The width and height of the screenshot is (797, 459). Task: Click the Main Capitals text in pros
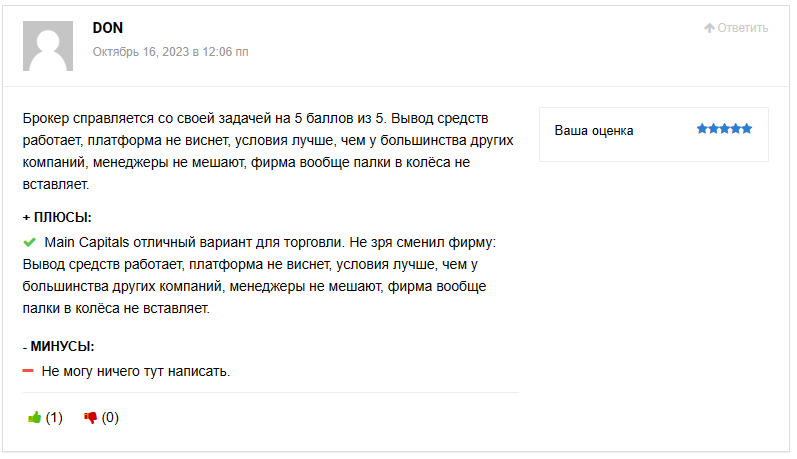pos(87,242)
